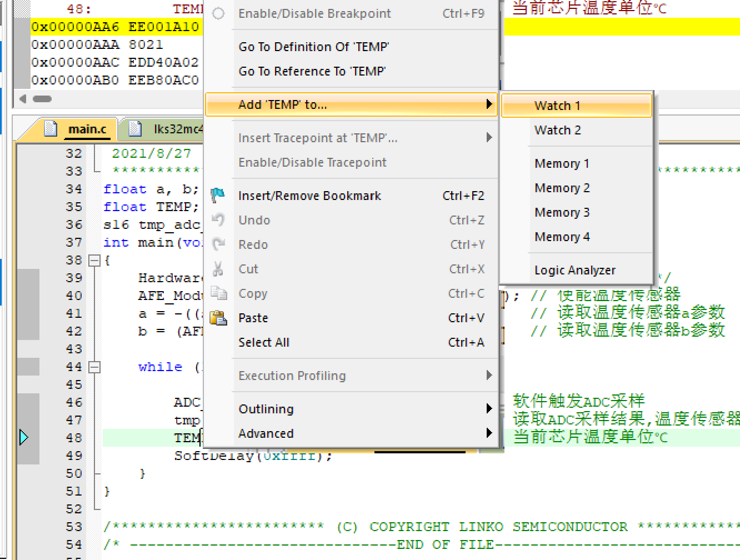Toggle Insert/Remove Bookmark

(310, 196)
